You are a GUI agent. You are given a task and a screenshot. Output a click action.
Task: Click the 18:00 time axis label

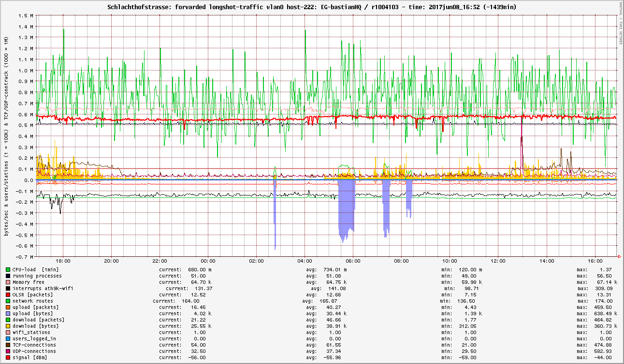point(63,261)
